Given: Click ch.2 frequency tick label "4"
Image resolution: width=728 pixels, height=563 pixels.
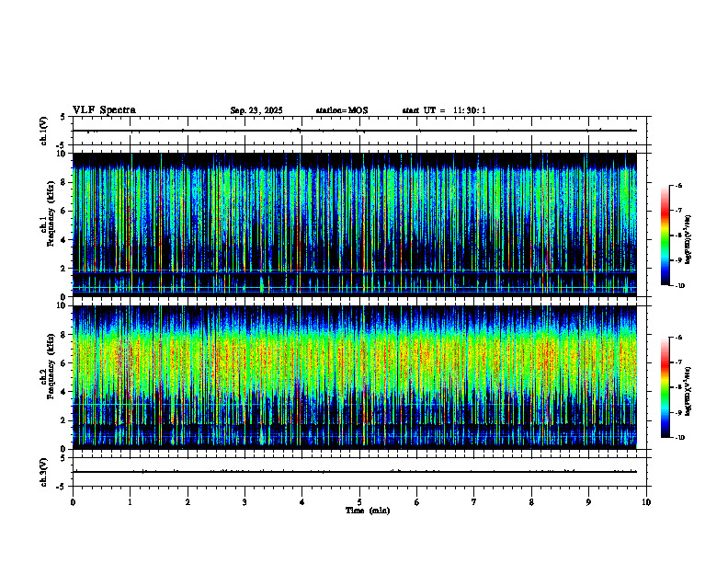Looking at the screenshot, I should [x=64, y=392].
